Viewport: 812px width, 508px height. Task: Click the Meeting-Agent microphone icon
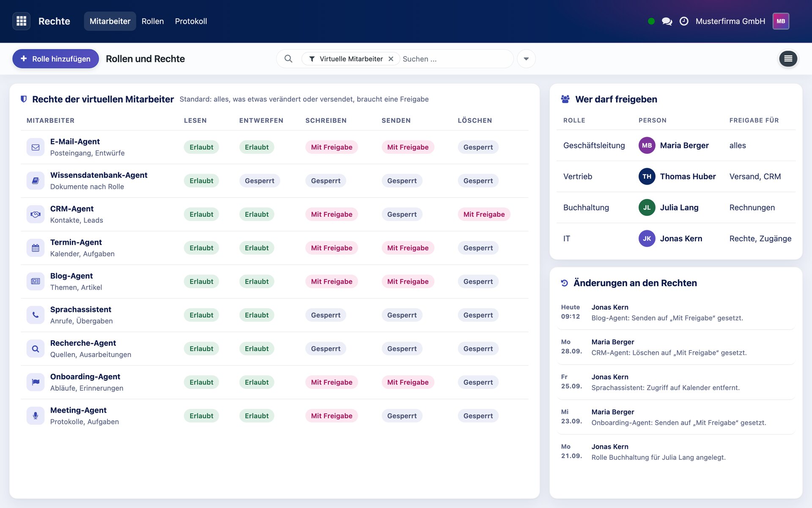pyautogui.click(x=36, y=416)
